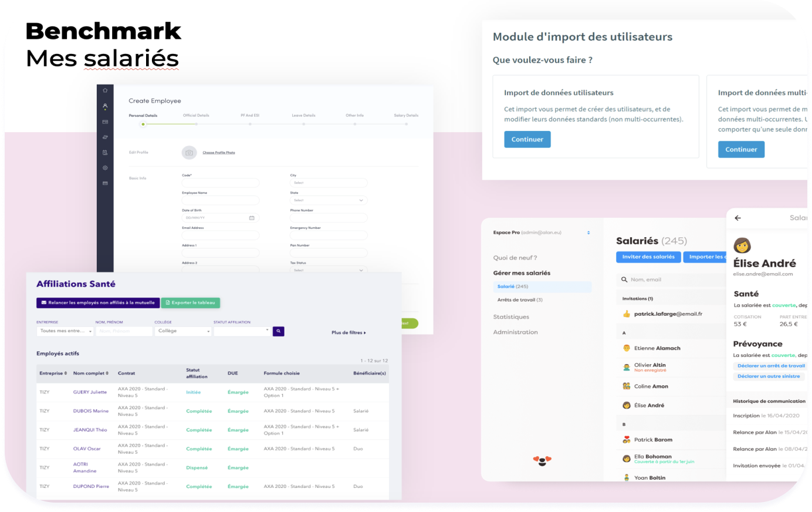This screenshot has width=812, height=512.
Task: Click the back arrow on Élise André's profile panel
Action: pyautogui.click(x=737, y=218)
